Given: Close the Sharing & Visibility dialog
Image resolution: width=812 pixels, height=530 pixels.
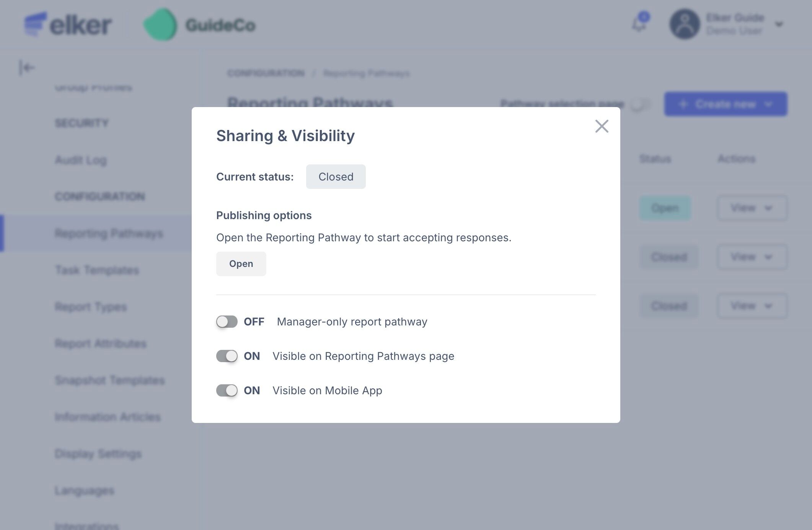Looking at the screenshot, I should (x=602, y=126).
